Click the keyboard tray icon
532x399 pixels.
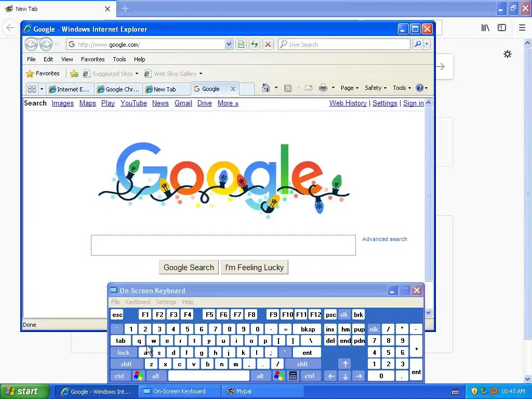click(455, 392)
